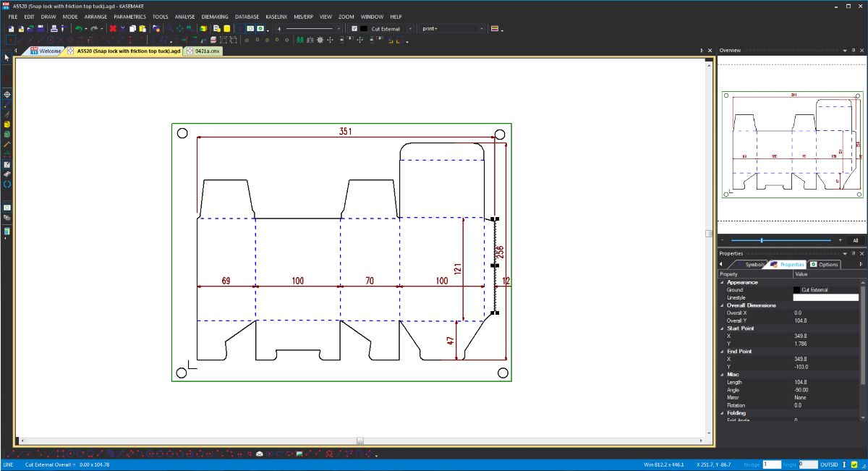
Task: Click the paste clipboard icon
Action: click(142, 28)
